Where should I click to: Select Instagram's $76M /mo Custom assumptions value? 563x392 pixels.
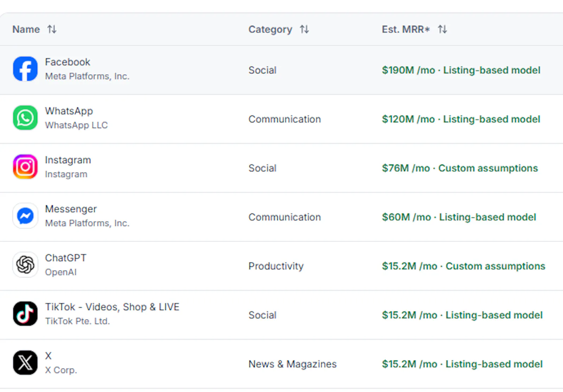[x=460, y=168]
